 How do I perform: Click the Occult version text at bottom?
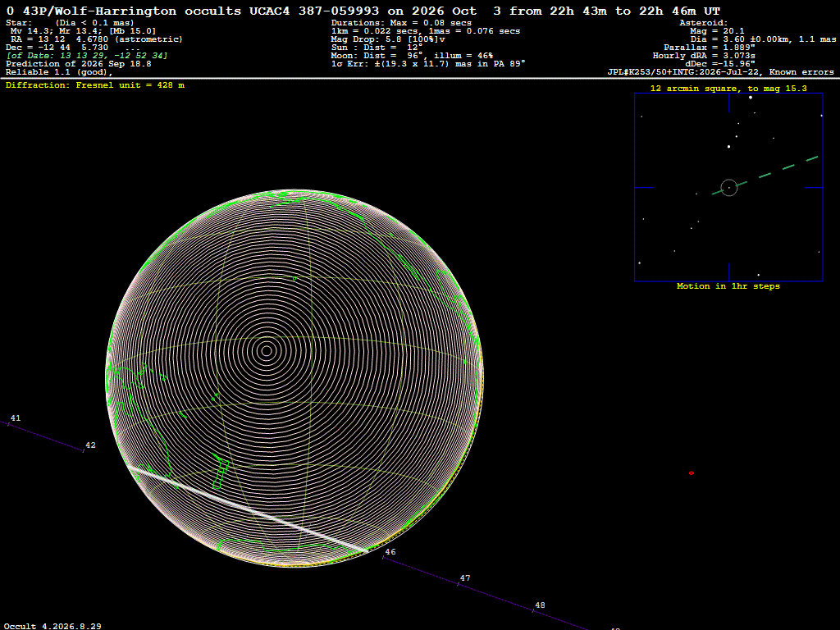pyautogui.click(x=52, y=626)
